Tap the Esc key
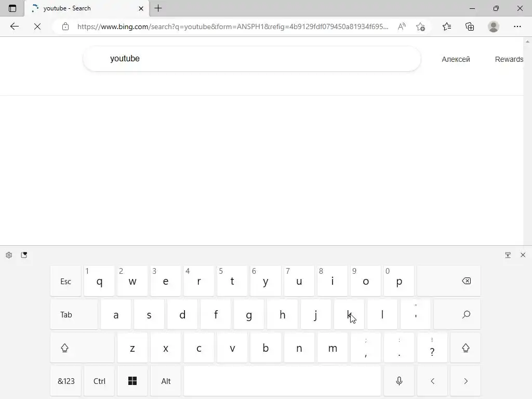Image resolution: width=532 pixels, height=399 pixels. [x=65, y=281]
